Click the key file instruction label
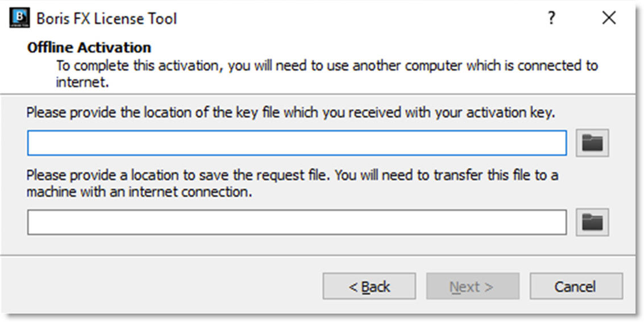Image resolution: width=644 pixels, height=322 pixels. tap(291, 113)
